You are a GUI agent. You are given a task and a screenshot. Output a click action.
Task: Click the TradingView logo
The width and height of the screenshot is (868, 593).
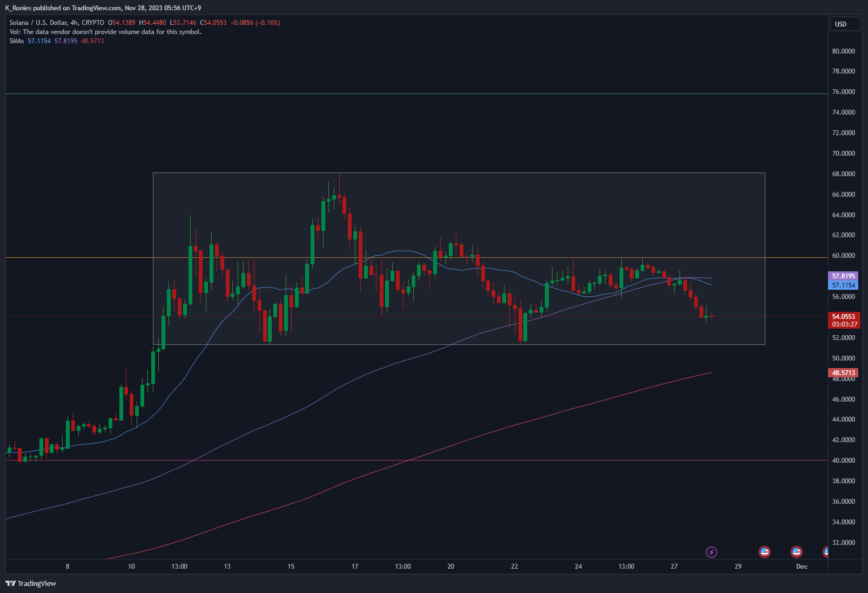pos(31,583)
